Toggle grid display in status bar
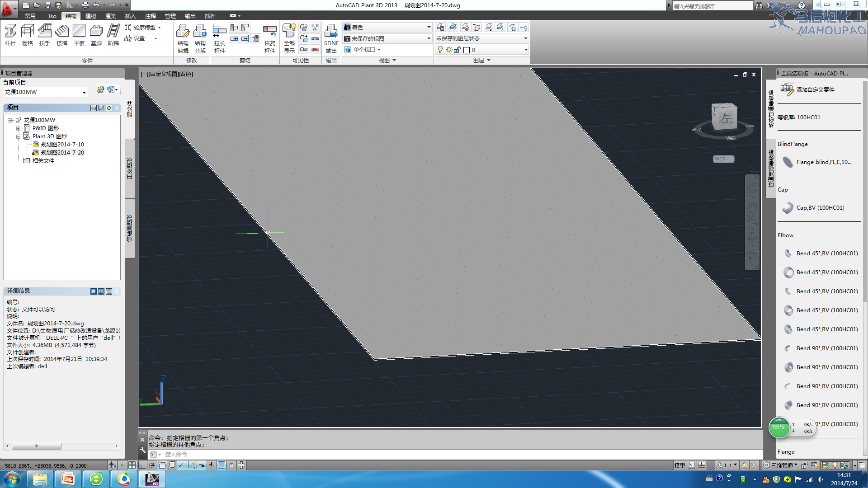The image size is (868, 488). pos(132,465)
